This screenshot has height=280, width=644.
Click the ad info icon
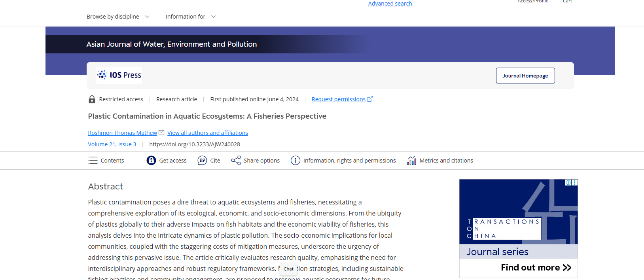[568, 182]
